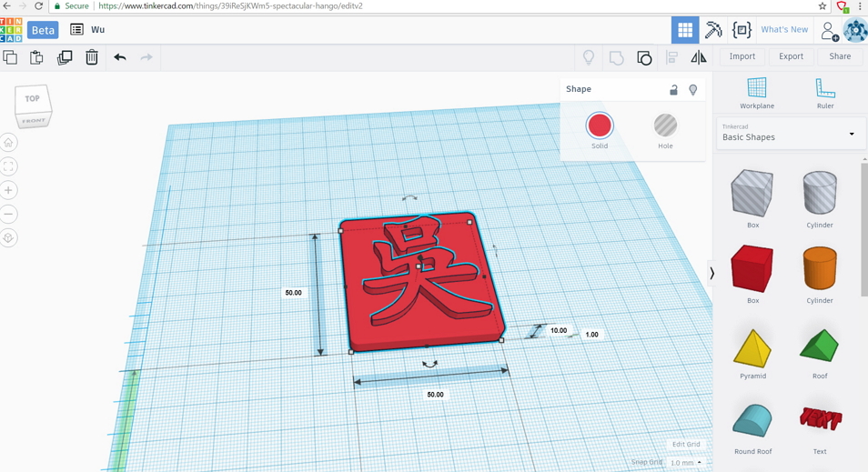The height and width of the screenshot is (472, 868).
Task: Open the Blocks pickaxe mode
Action: tap(713, 29)
